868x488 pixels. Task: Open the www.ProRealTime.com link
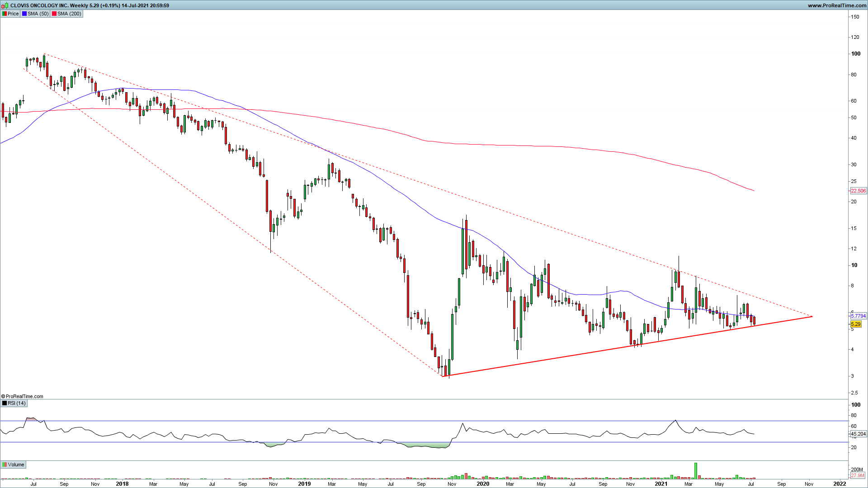(837, 5)
